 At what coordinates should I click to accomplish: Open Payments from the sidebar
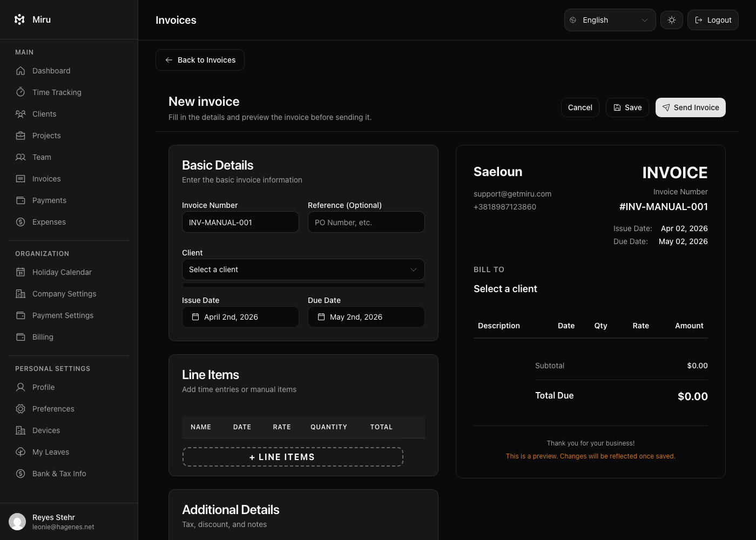point(49,200)
